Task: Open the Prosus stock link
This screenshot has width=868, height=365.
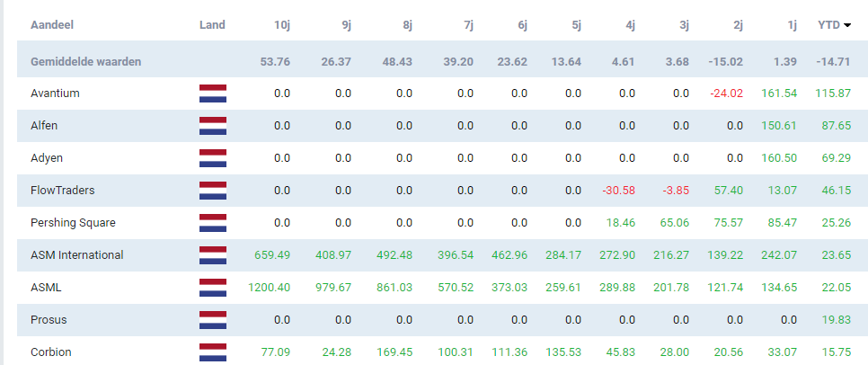Action: [49, 320]
